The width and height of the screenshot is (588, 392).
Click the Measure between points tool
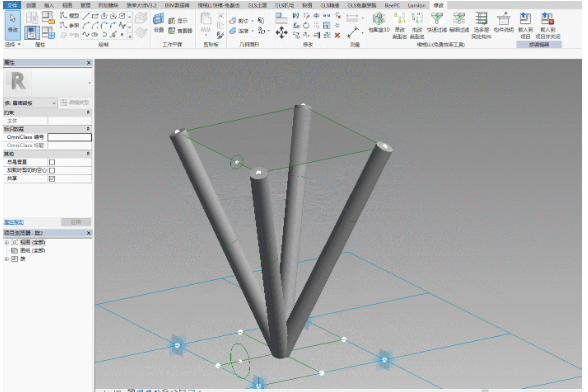pos(353,32)
